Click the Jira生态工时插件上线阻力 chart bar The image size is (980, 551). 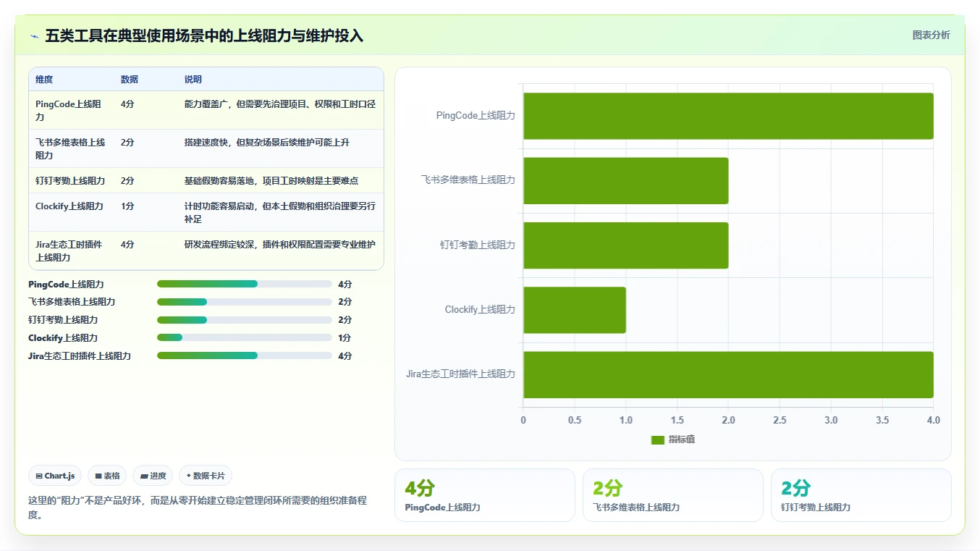click(728, 374)
